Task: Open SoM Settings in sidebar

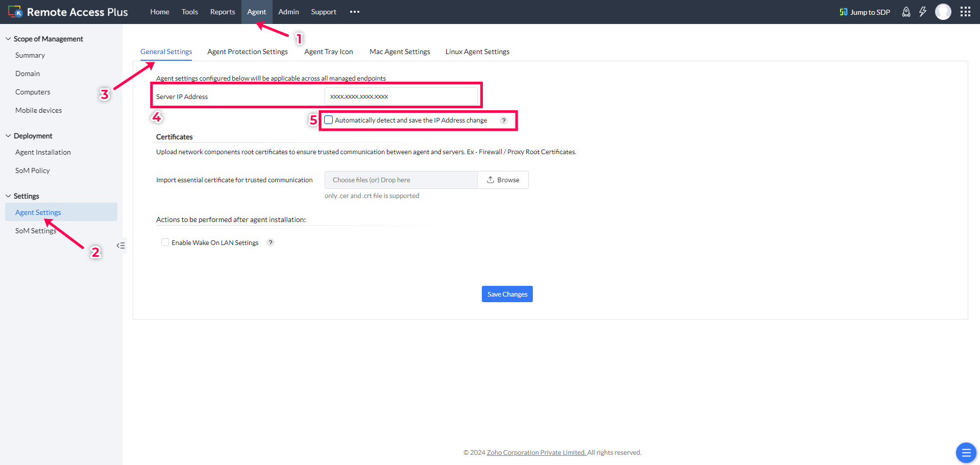Action: [36, 231]
